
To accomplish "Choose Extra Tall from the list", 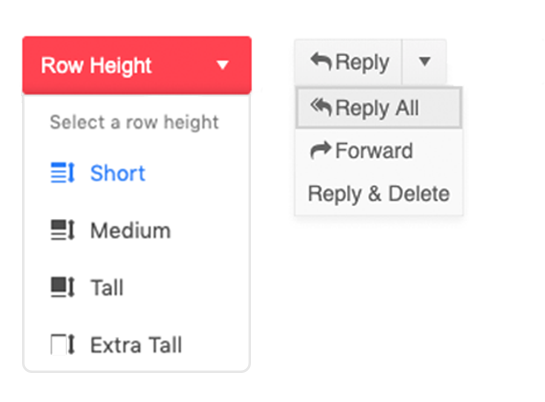I will coord(137,344).
